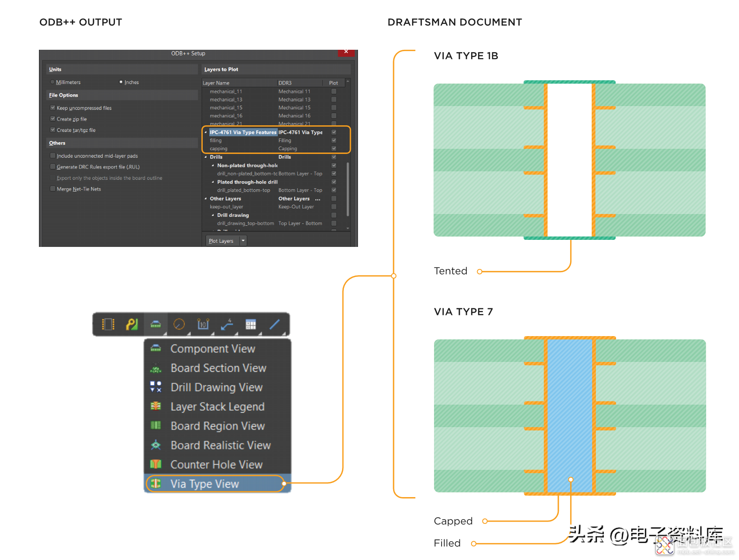Collapse the Plated through-hole drill node
Image resolution: width=739 pixels, height=560 pixels.
click(x=213, y=182)
